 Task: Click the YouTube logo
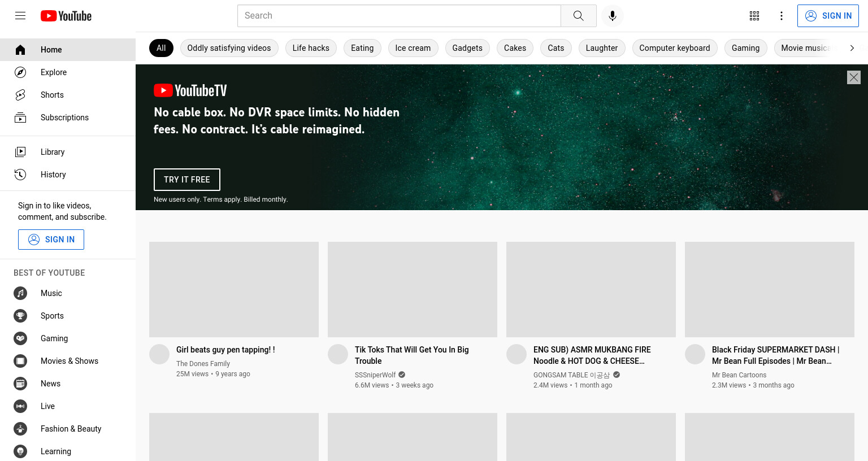tap(66, 16)
